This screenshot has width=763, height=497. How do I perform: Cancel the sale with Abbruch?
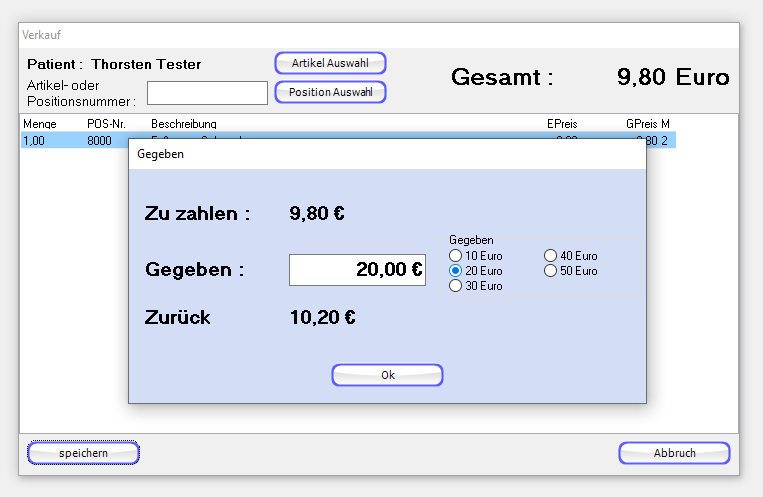pos(674,453)
